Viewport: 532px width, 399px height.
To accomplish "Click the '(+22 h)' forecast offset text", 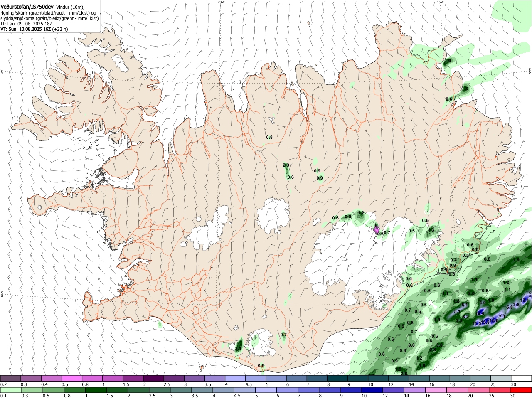I will click(60, 29).
